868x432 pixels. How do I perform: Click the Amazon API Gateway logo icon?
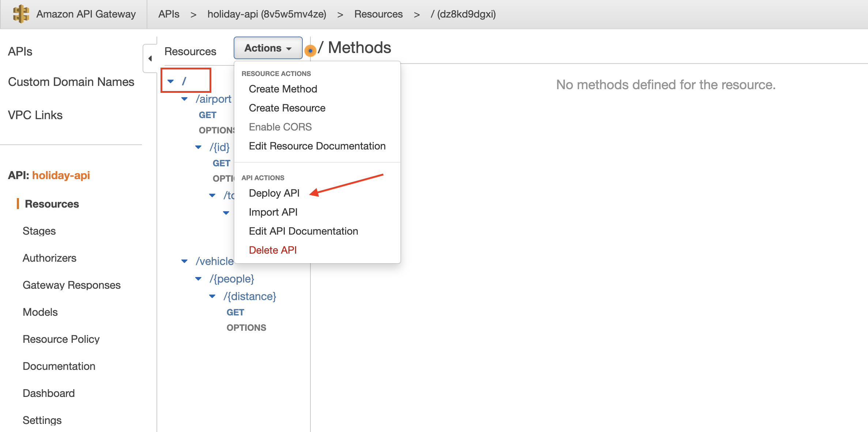[x=21, y=14]
